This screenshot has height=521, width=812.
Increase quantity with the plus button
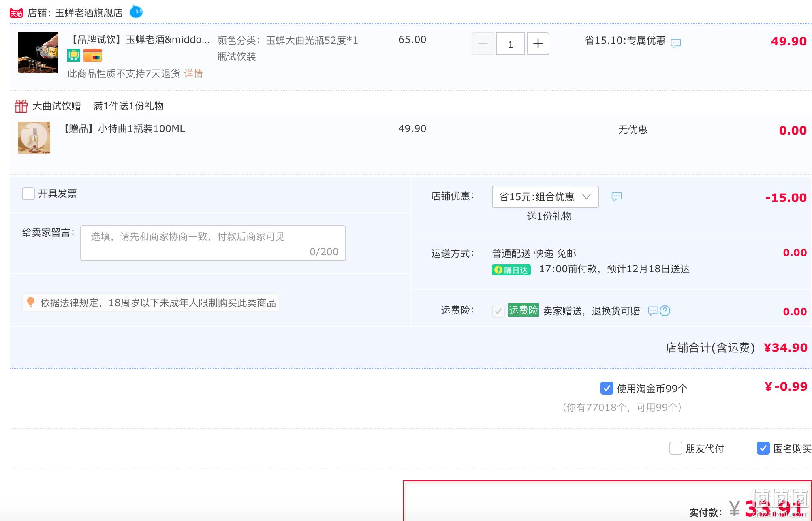pos(538,44)
